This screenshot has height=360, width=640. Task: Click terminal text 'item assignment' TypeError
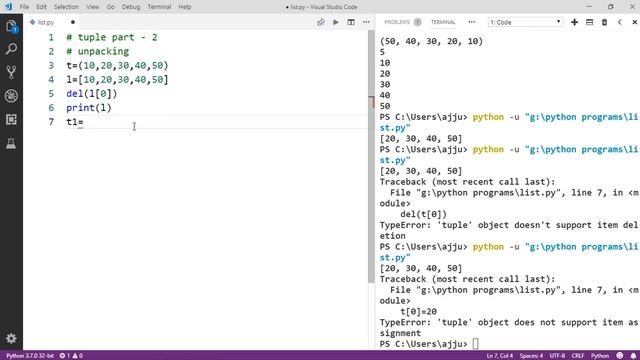click(509, 328)
